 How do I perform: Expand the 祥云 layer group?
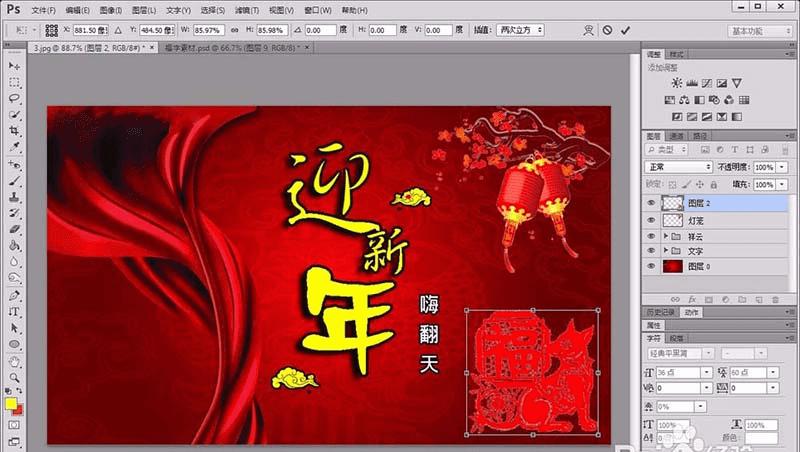[x=665, y=236]
